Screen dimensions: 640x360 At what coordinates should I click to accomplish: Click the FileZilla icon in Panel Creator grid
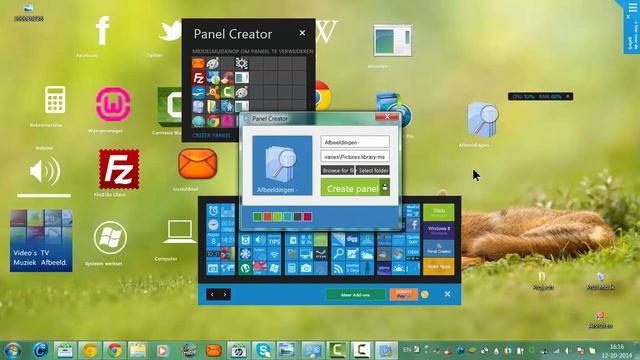[x=199, y=78]
